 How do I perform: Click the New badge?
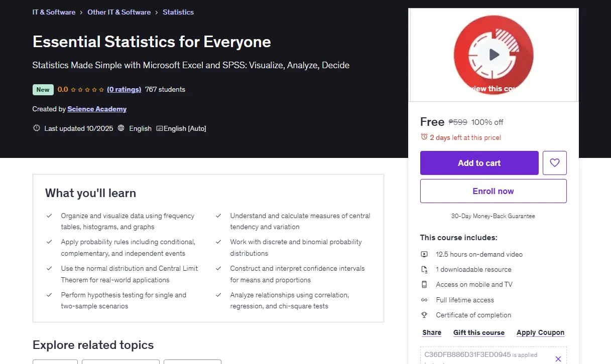[x=43, y=90]
